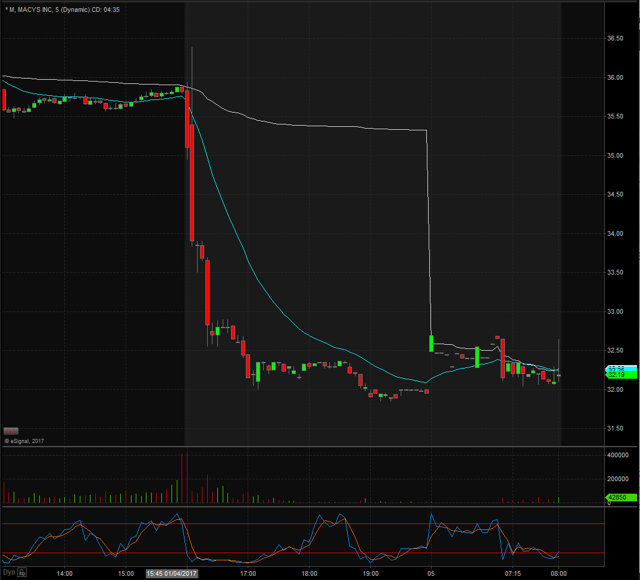This screenshot has width=640, height=580.
Task: Click the 15:00 time axis label
Action: (x=126, y=573)
